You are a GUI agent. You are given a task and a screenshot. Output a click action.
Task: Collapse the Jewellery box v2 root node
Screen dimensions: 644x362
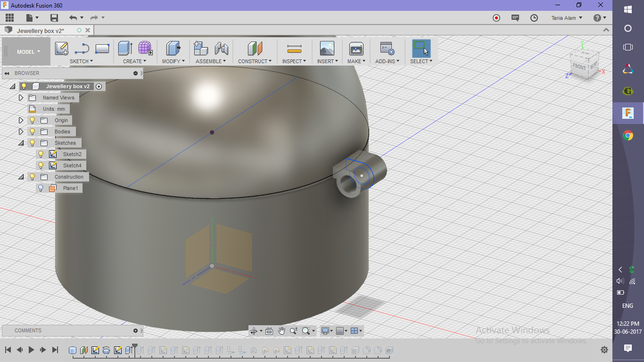click(12, 86)
